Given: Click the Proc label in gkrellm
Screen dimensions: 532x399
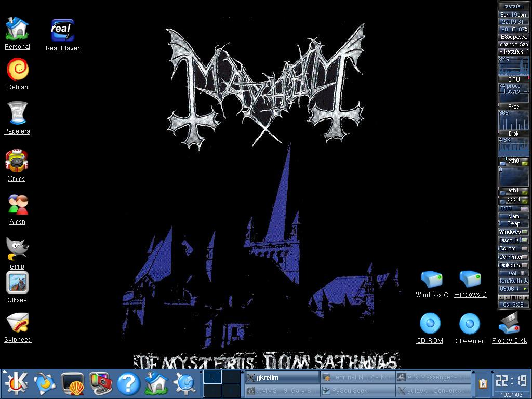Looking at the screenshot, I should pos(514,107).
